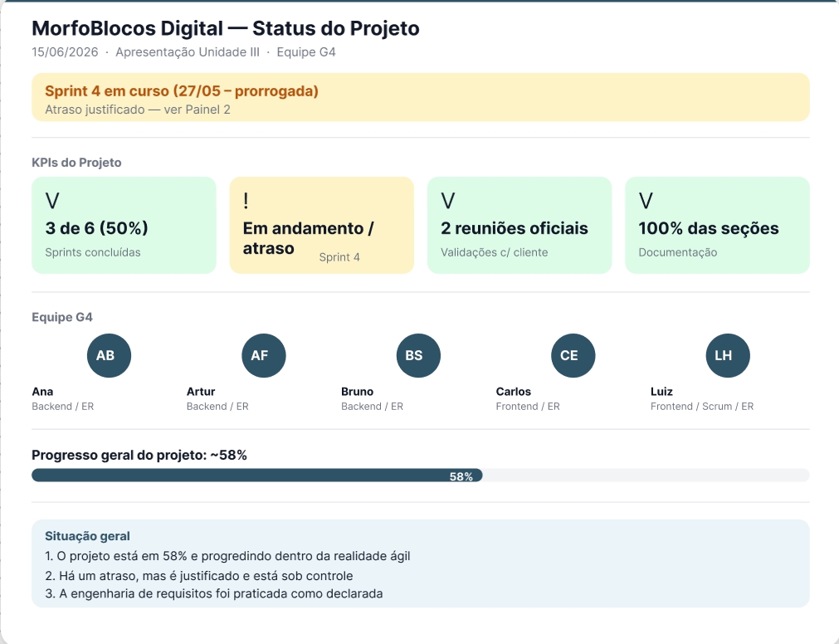Click the CE avatar for Carlos
The image size is (839, 644).
[573, 356]
